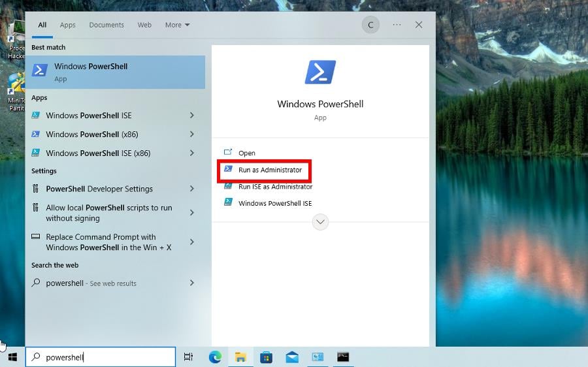The height and width of the screenshot is (367, 588).
Task: Click the Open action icon
Action: 228,152
